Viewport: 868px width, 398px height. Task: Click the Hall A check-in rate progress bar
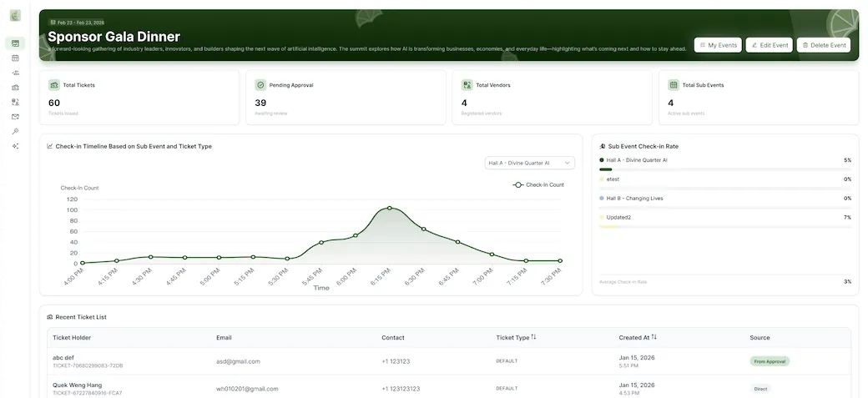click(724, 169)
